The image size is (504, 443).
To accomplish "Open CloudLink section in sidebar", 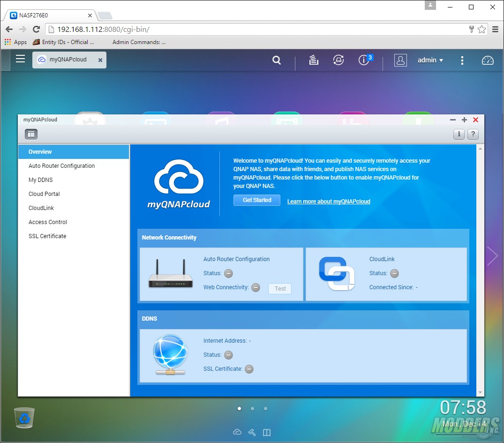I will click(x=74, y=208).
